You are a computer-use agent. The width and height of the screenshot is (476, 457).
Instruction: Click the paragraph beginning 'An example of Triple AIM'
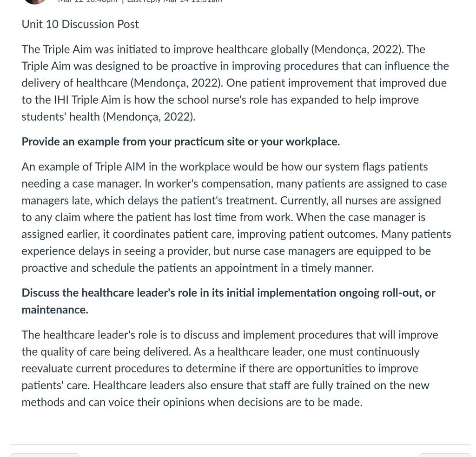236,217
